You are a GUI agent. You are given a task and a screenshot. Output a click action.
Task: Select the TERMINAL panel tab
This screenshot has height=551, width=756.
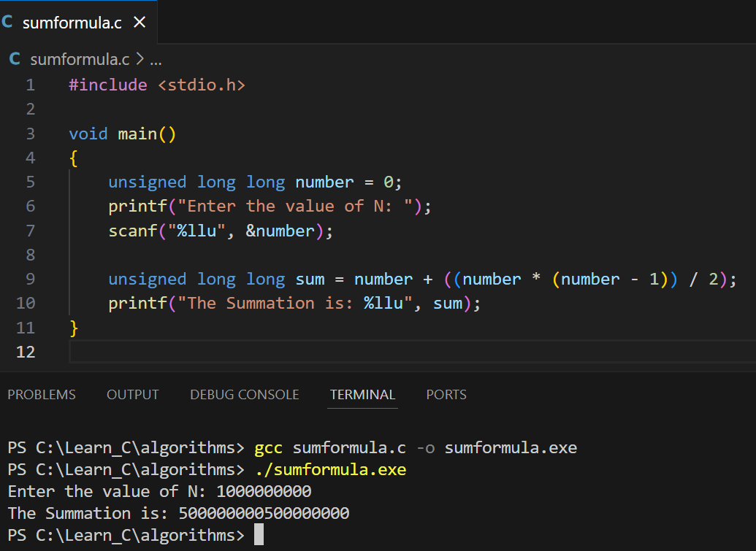tap(362, 395)
